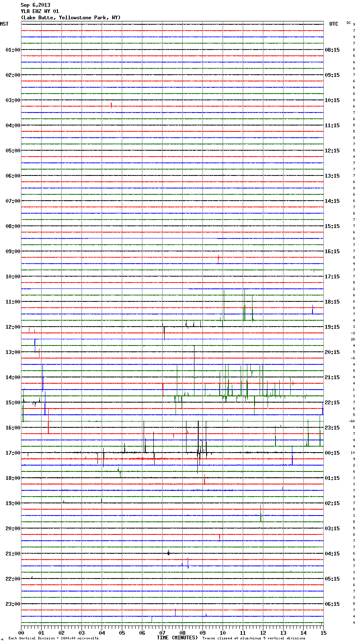Pick the 10:15 UTC time label
This screenshot has height=644, width=357.
[332, 100]
